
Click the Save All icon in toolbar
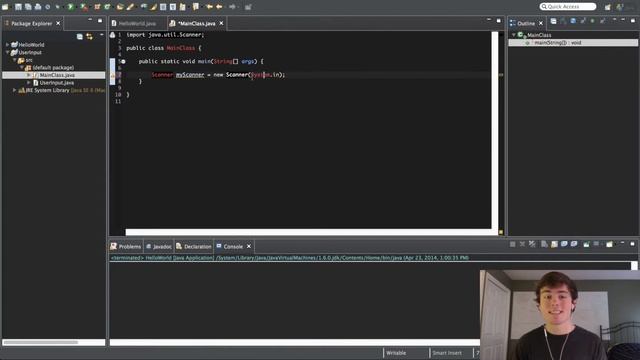point(28,7)
